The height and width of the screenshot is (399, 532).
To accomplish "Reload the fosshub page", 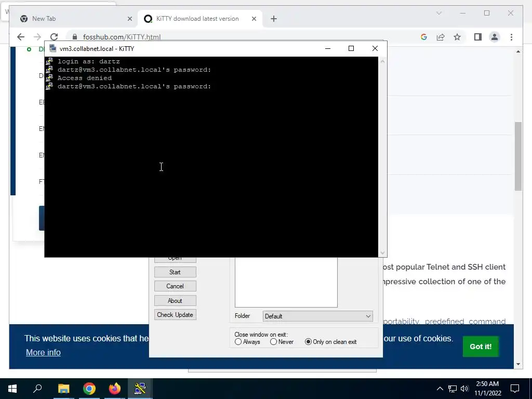I will pos(54,37).
